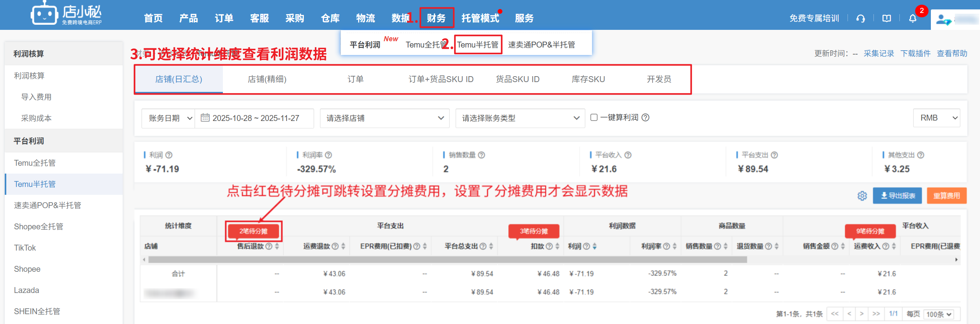Screen dimensions: 980x324
Task: Switch to 店铺(精细) tab
Action: click(267, 79)
